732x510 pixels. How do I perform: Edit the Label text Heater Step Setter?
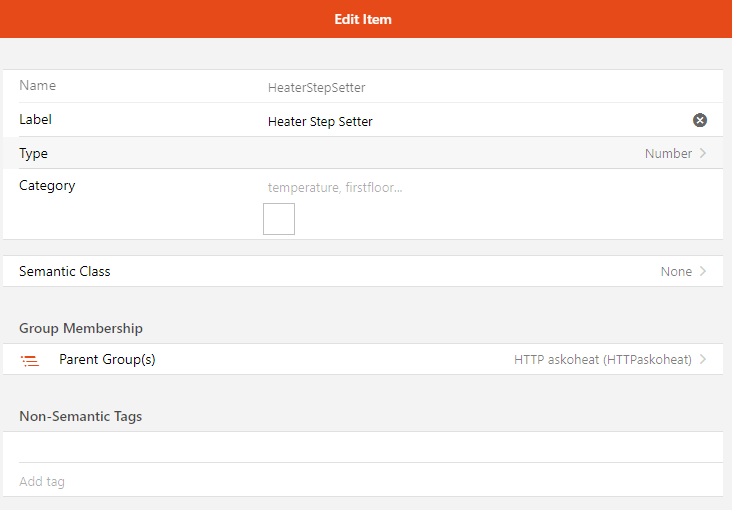point(320,121)
